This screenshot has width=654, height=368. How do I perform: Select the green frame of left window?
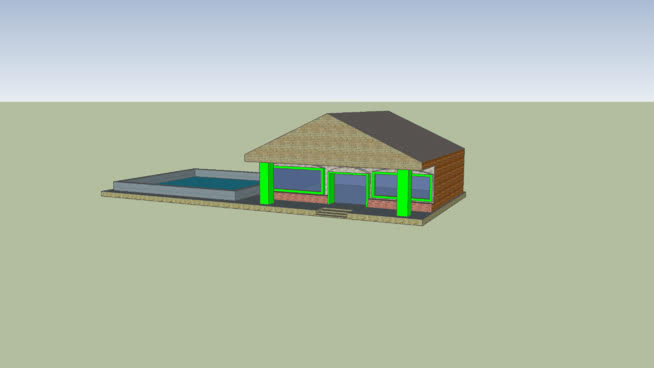298,168
